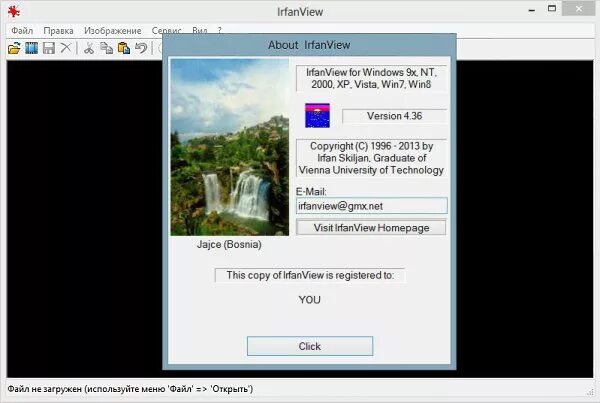Click the irfanview@gmx.net e-mail field
The height and width of the screenshot is (403, 600).
[372, 206]
